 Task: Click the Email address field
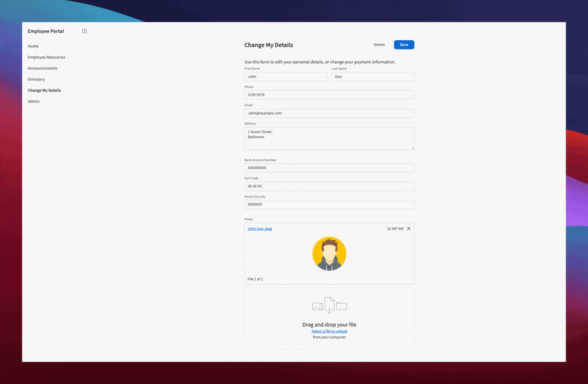[329, 113]
